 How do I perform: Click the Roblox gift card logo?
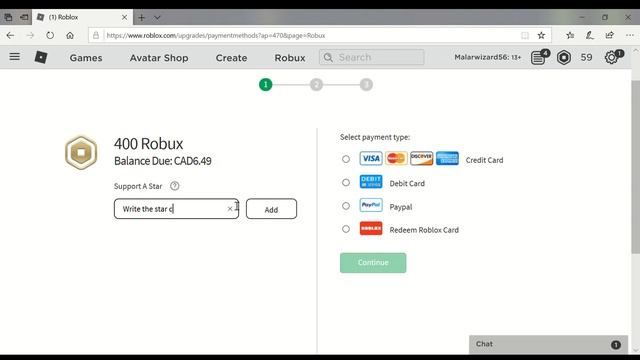click(x=371, y=228)
